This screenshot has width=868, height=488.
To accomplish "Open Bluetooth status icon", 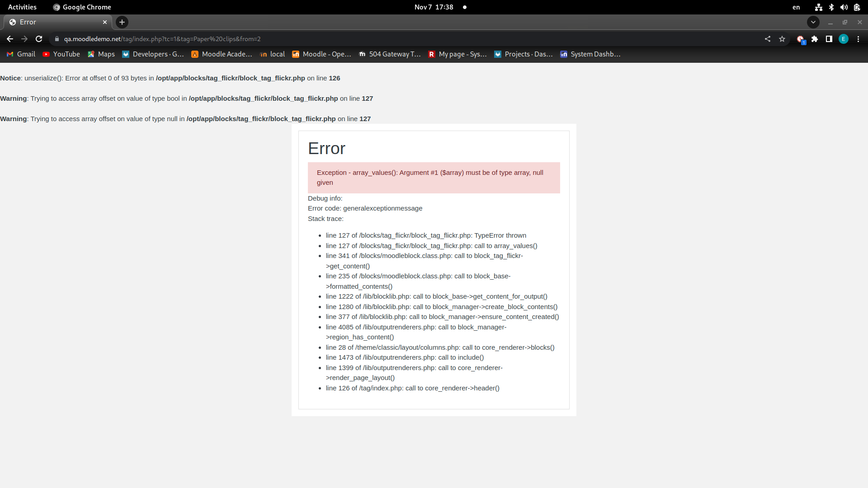I will tap(831, 7).
